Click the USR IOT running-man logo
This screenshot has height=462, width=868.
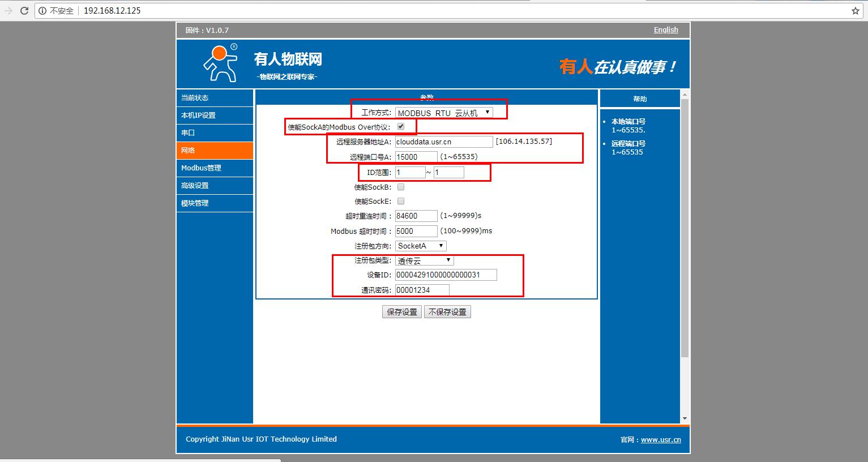coord(220,63)
